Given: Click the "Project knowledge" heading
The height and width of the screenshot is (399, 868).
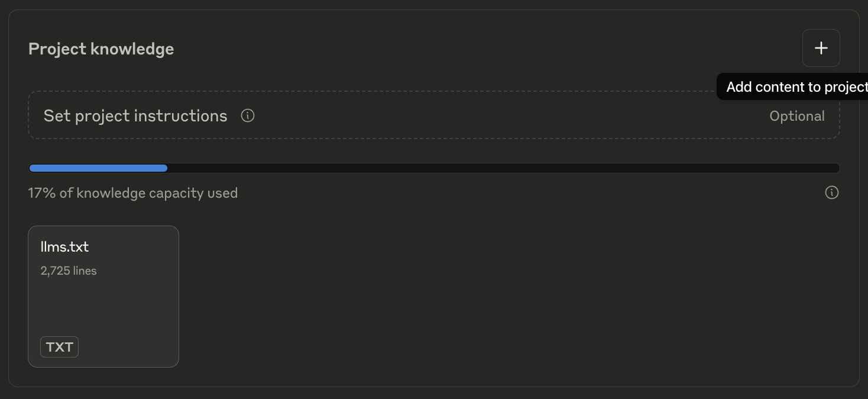Looking at the screenshot, I should (101, 49).
